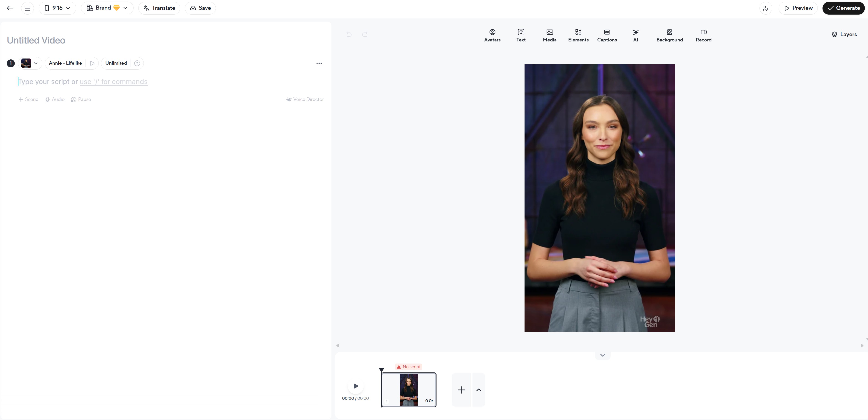Open the Captions tool
This screenshot has width=868, height=420.
coord(606,35)
